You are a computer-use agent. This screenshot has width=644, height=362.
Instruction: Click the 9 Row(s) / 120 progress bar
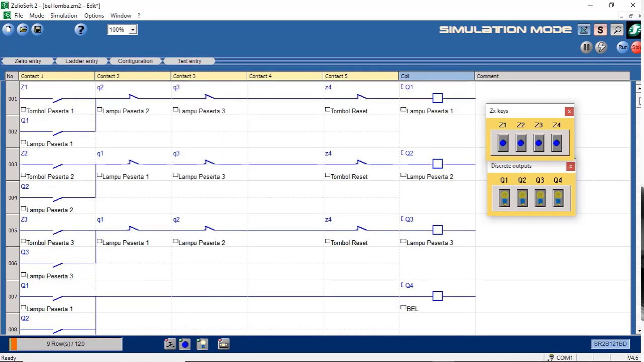(x=65, y=344)
